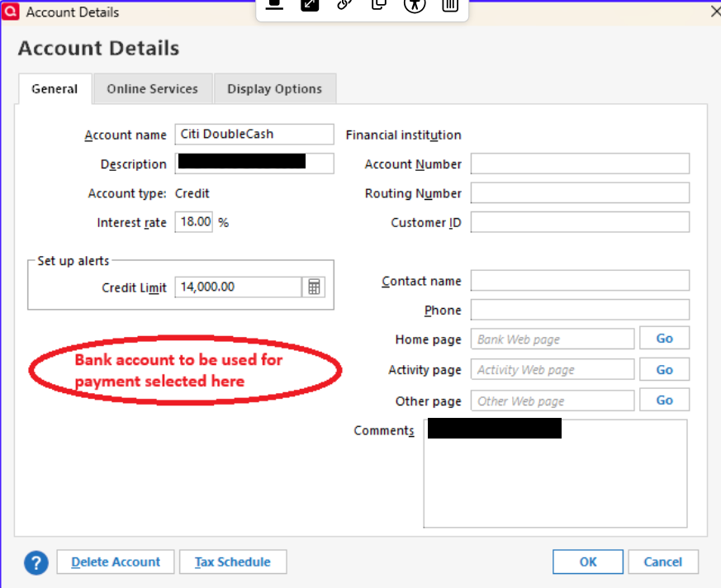The height and width of the screenshot is (588, 721).
Task: Click the Account type value Credit
Action: [x=192, y=193]
